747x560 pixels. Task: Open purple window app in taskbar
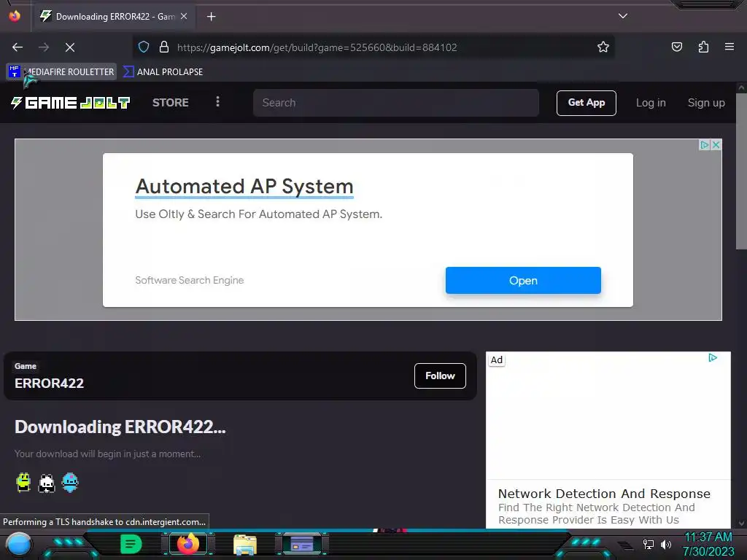coord(302,543)
